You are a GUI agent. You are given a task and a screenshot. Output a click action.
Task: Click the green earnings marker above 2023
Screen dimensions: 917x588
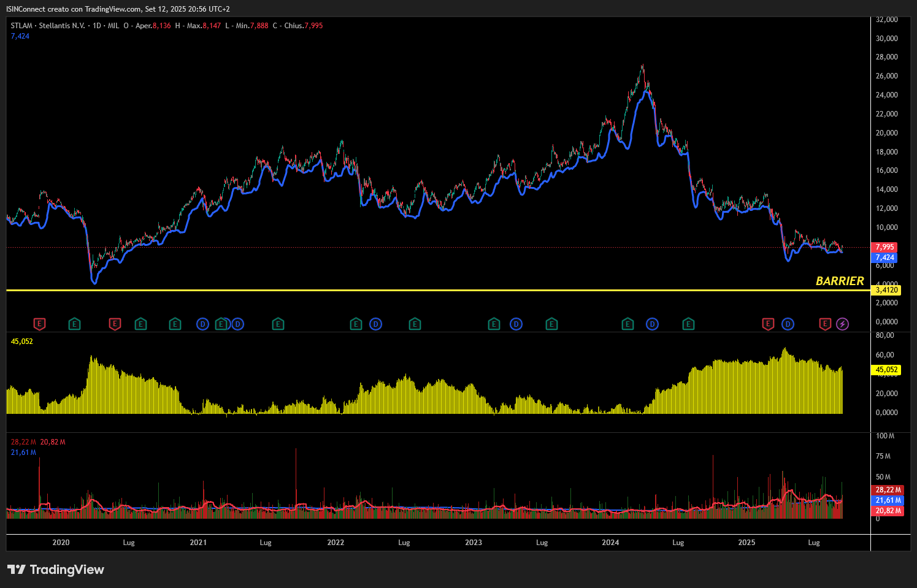pos(494,324)
